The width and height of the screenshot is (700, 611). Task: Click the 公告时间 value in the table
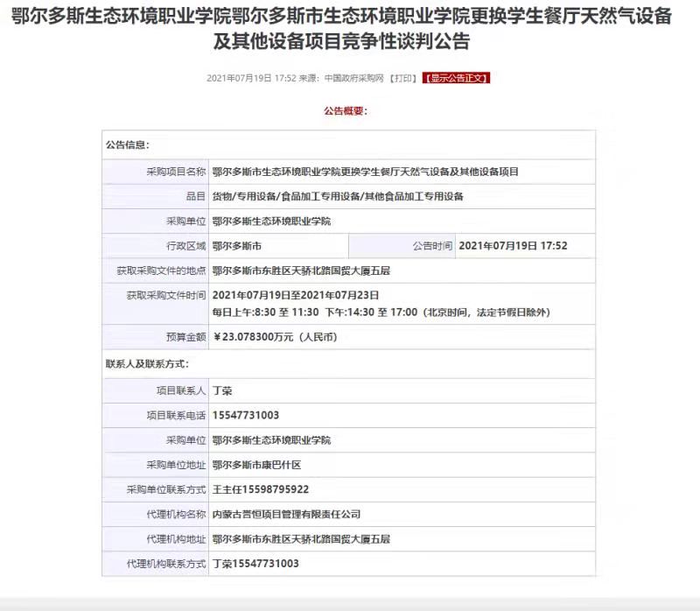[513, 246]
